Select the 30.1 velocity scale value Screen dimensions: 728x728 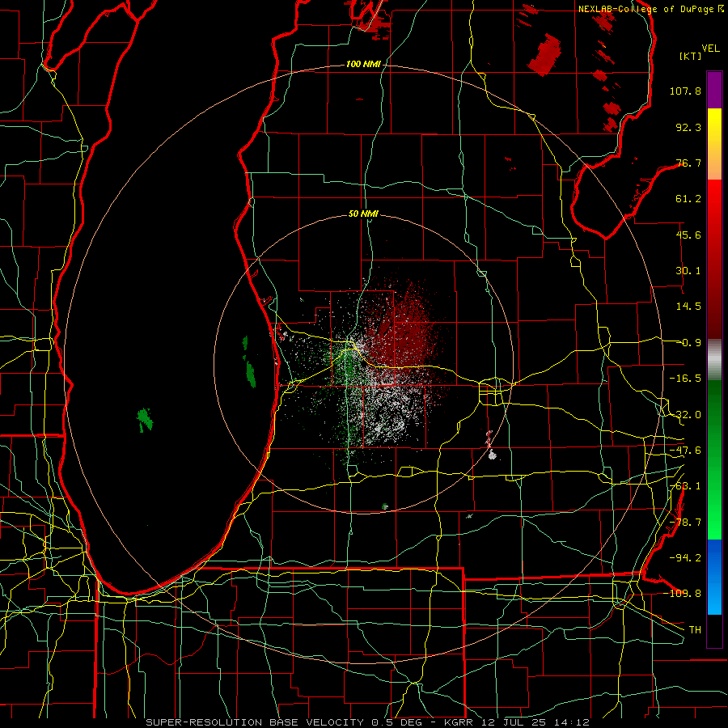[x=688, y=271]
